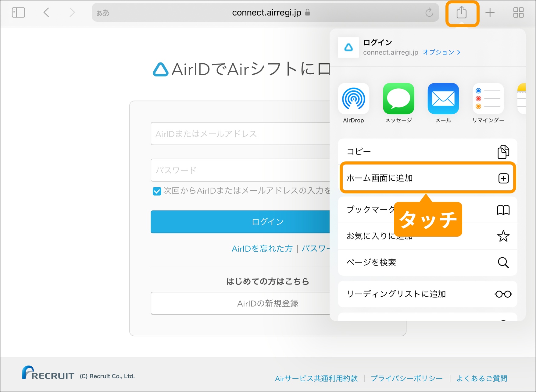The height and width of the screenshot is (392, 536).
Task: Open the プライバシーポリシー footer link
Action: point(406,378)
